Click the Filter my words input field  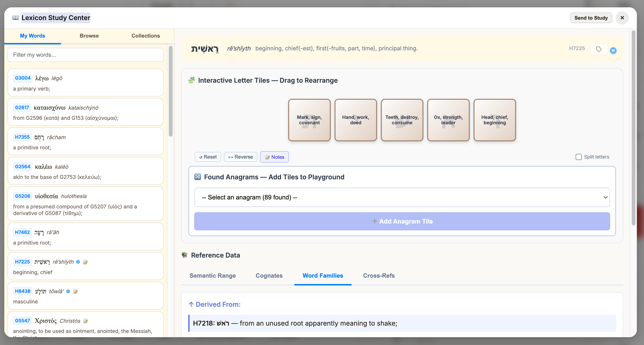[x=86, y=55]
